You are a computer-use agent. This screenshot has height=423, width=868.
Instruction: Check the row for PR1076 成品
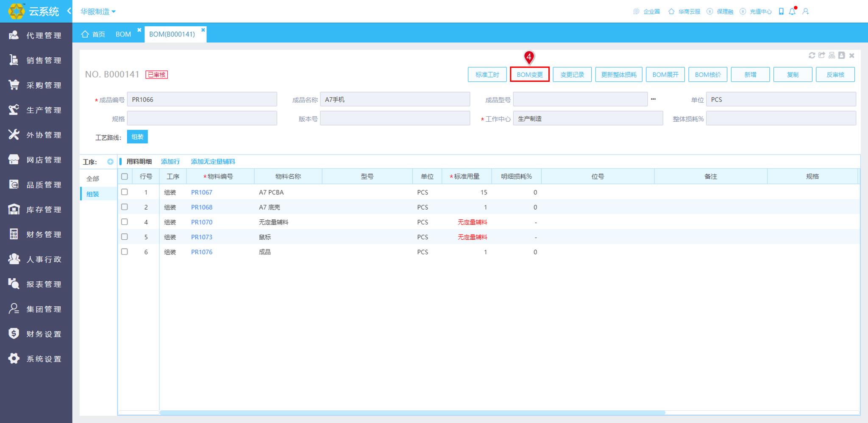click(x=125, y=251)
